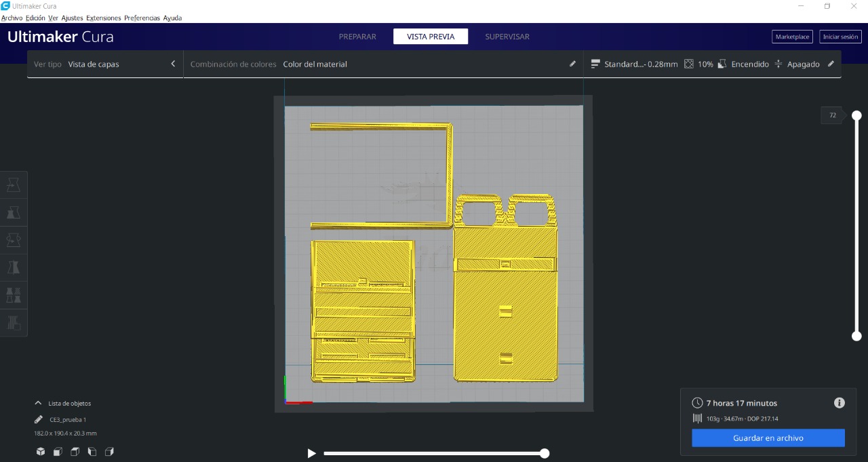Click the Ultimaker Cura title bar logo

coord(5,5)
